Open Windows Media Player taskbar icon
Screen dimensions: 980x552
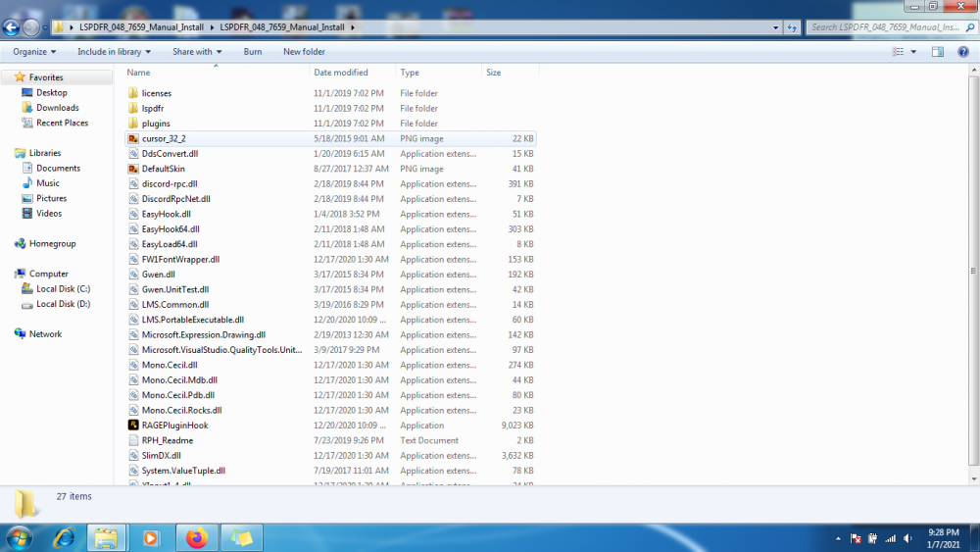[x=151, y=537]
